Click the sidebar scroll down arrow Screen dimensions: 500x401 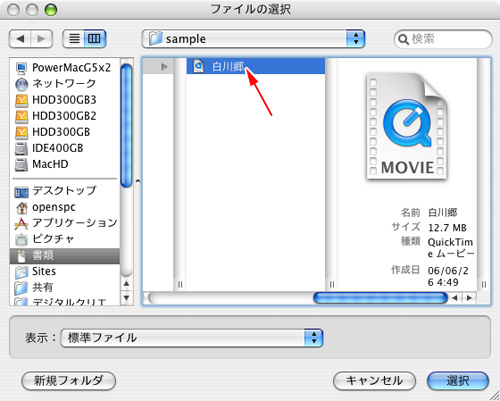(x=126, y=298)
